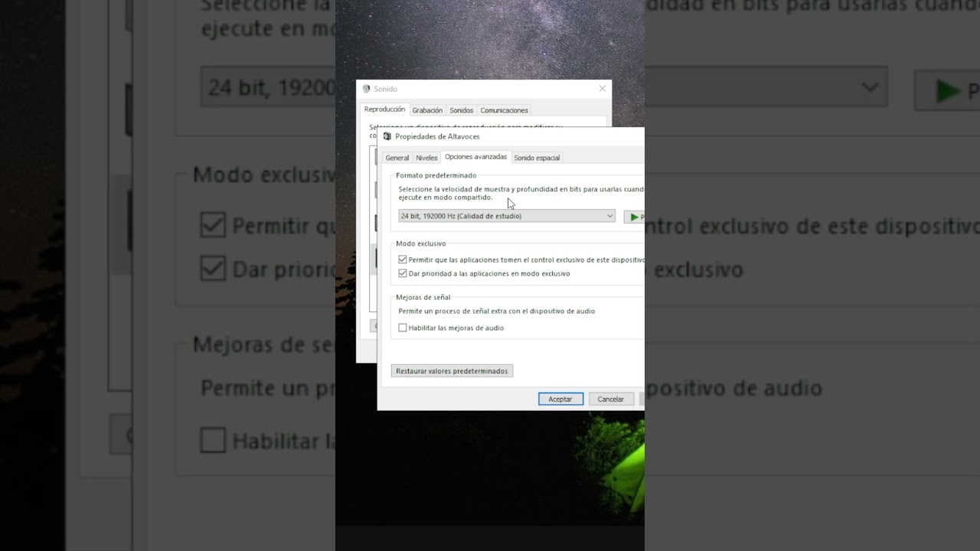Select the Sonidos tab
This screenshot has width=980, height=551.
(462, 110)
